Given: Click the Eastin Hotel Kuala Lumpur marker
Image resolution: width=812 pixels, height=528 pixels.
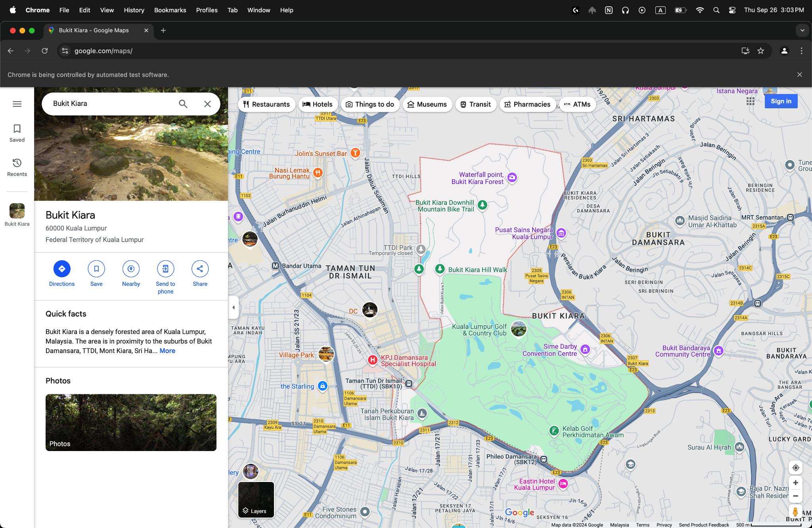Looking at the screenshot, I should 563,484.
